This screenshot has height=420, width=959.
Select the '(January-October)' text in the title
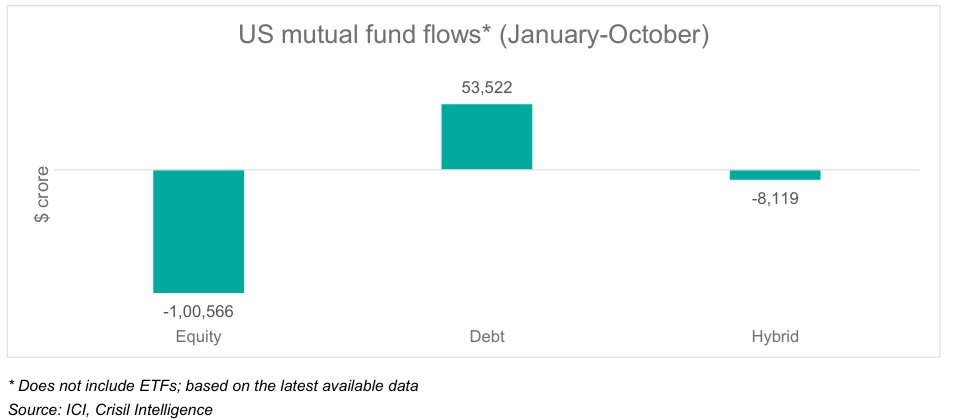pyautogui.click(x=603, y=36)
